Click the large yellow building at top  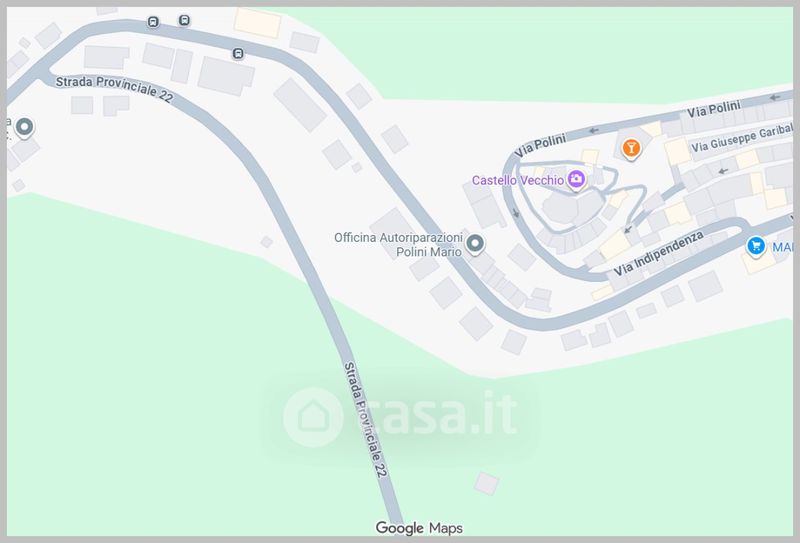(258, 23)
